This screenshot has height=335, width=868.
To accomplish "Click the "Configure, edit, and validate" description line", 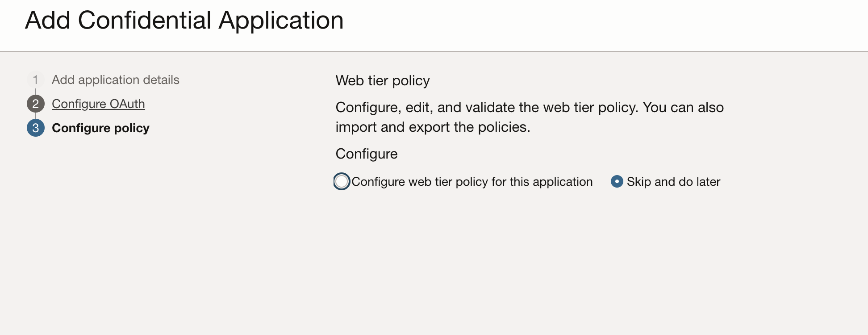I will (529, 108).
